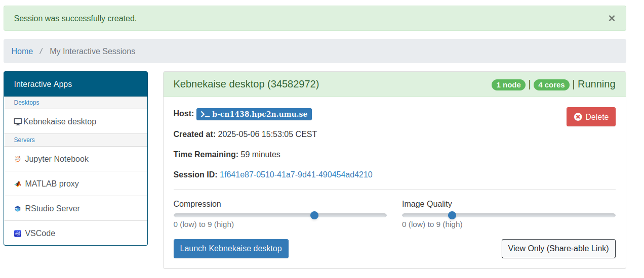
Task: Click the RStudio Server icon
Action: (18, 209)
